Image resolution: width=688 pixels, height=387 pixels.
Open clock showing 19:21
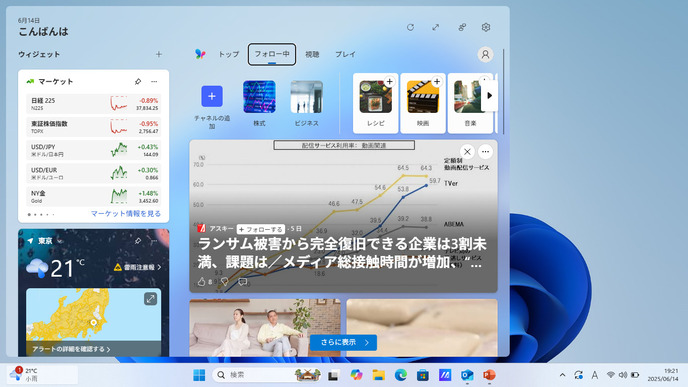[663, 375]
